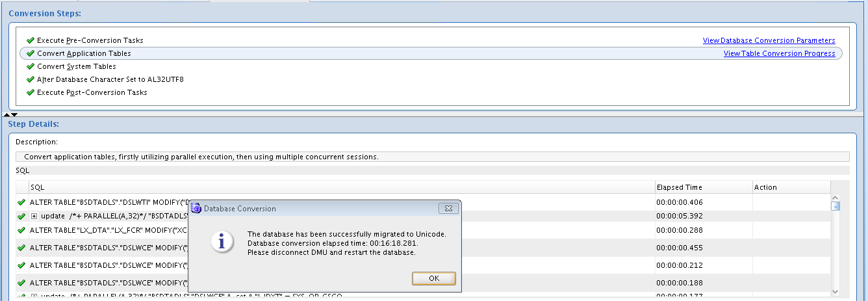Select the LX_DTA LX_FCR ALTER TABLE row
This screenshot has width=868, height=301.
(108, 230)
